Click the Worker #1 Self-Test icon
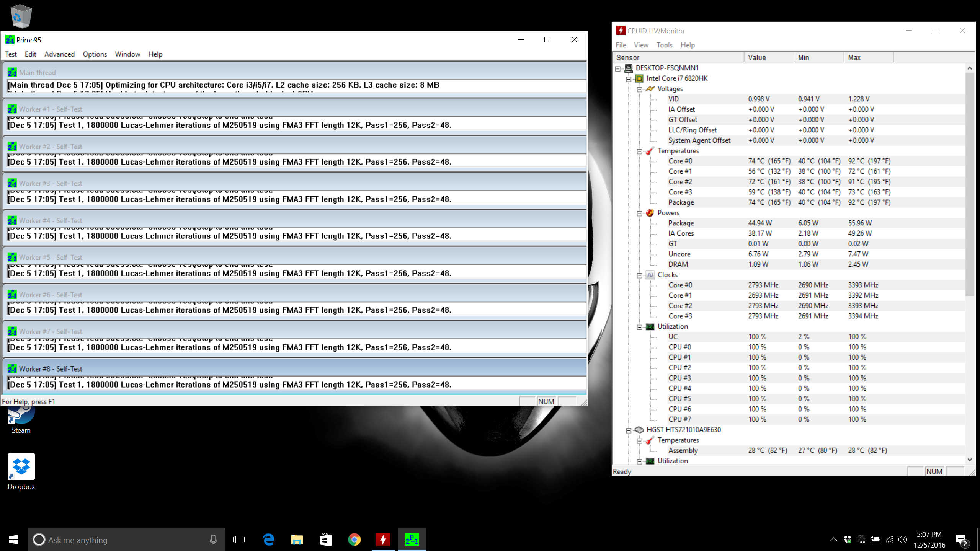980x551 pixels. 12,109
